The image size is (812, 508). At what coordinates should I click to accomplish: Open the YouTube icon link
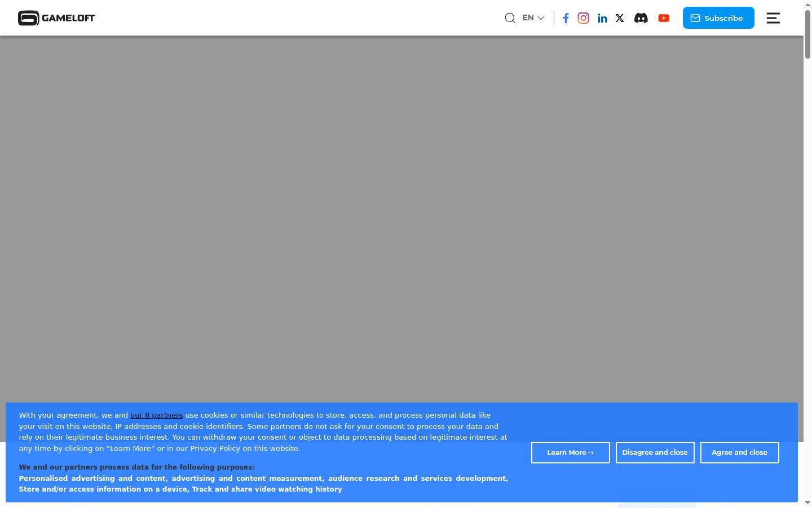[664, 18]
